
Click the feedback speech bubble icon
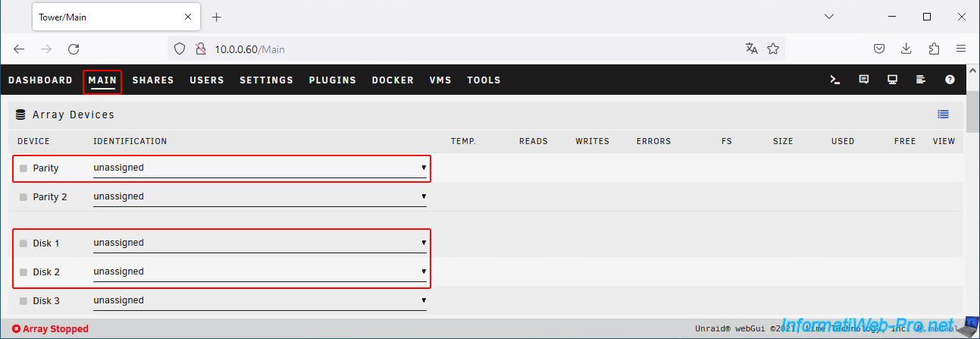coord(863,80)
